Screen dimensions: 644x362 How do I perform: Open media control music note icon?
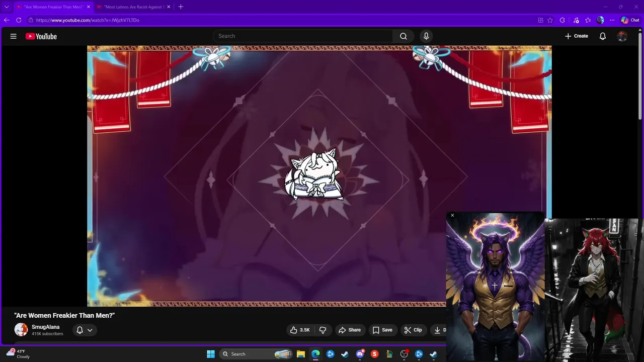point(576,20)
